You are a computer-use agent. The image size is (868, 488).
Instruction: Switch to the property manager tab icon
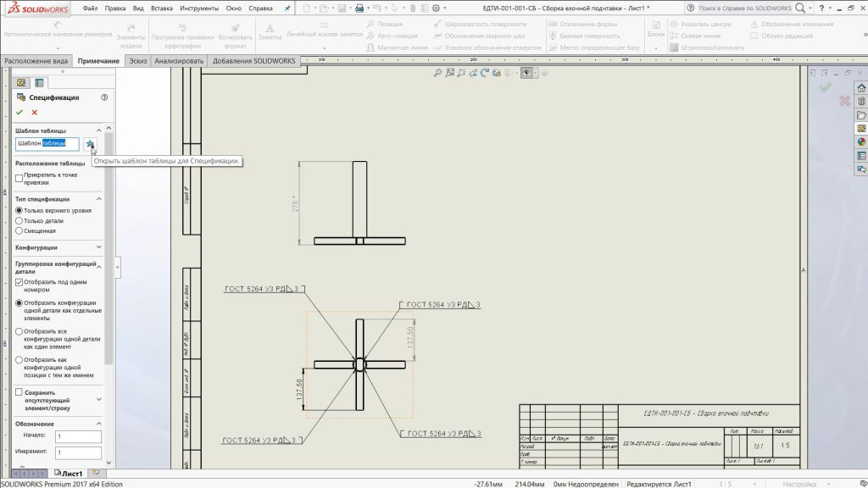[39, 83]
